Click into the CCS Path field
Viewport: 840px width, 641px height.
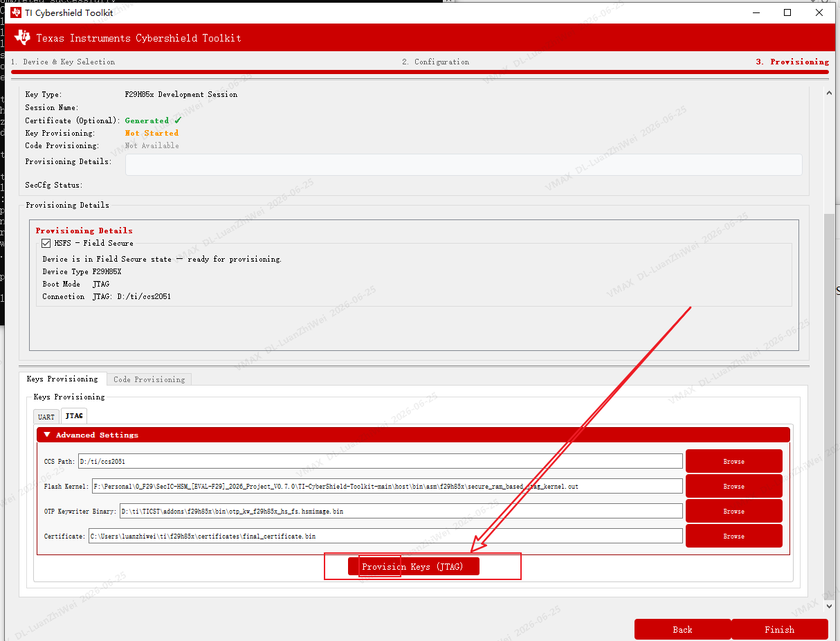tap(380, 461)
